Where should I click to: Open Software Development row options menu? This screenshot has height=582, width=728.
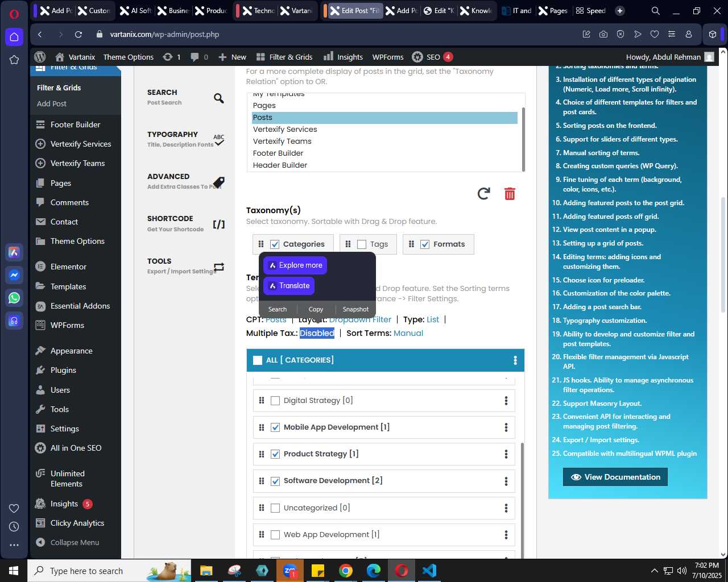[x=506, y=481]
